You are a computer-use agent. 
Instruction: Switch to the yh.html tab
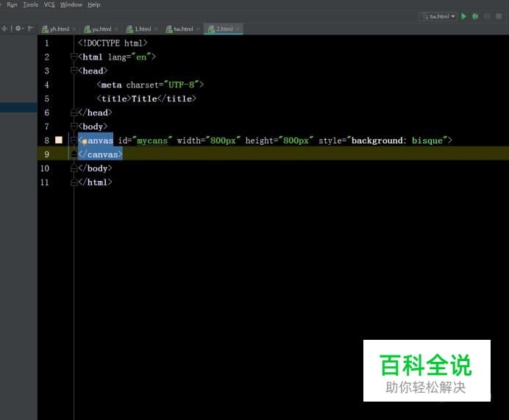(60, 29)
